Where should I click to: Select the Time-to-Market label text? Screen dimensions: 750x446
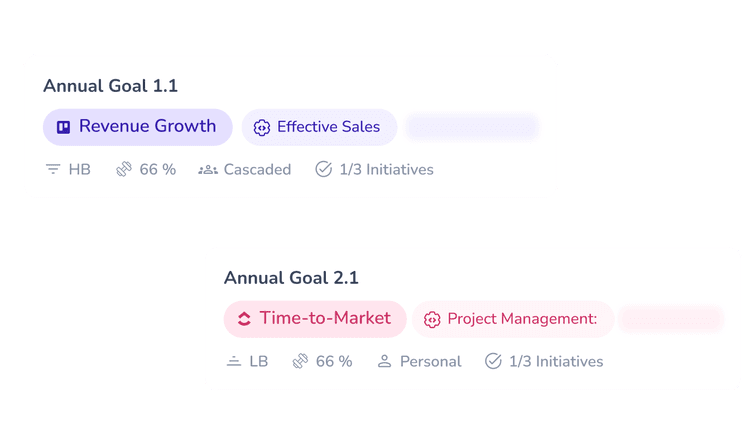[x=325, y=319]
